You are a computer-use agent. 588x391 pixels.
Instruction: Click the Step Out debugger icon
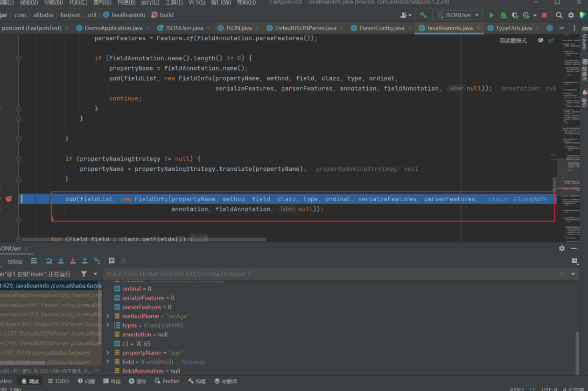tap(84, 261)
